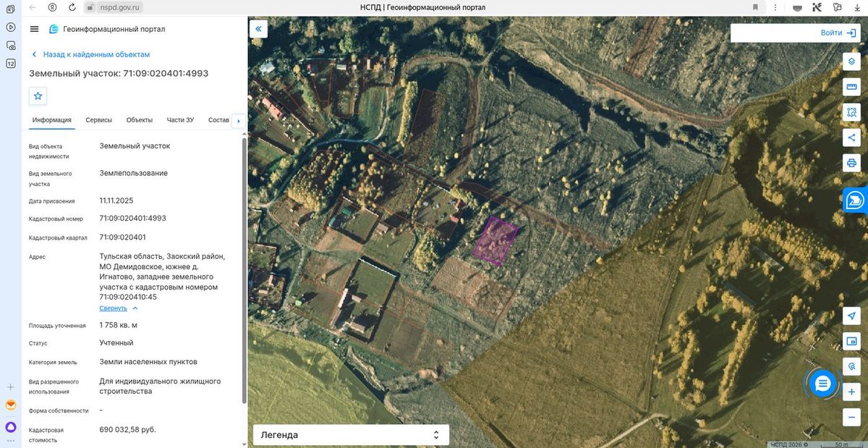Expand the Легенда legend panel
The width and height of the screenshot is (868, 448).
pyautogui.click(x=351, y=435)
